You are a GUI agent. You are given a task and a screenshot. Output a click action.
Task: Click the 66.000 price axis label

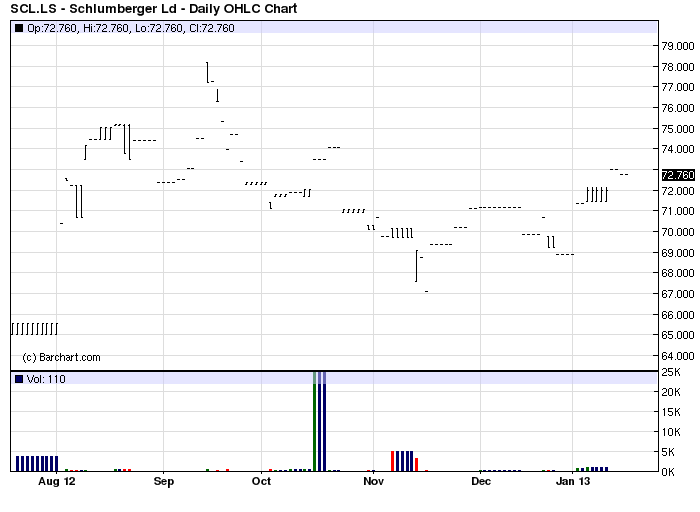(x=678, y=315)
